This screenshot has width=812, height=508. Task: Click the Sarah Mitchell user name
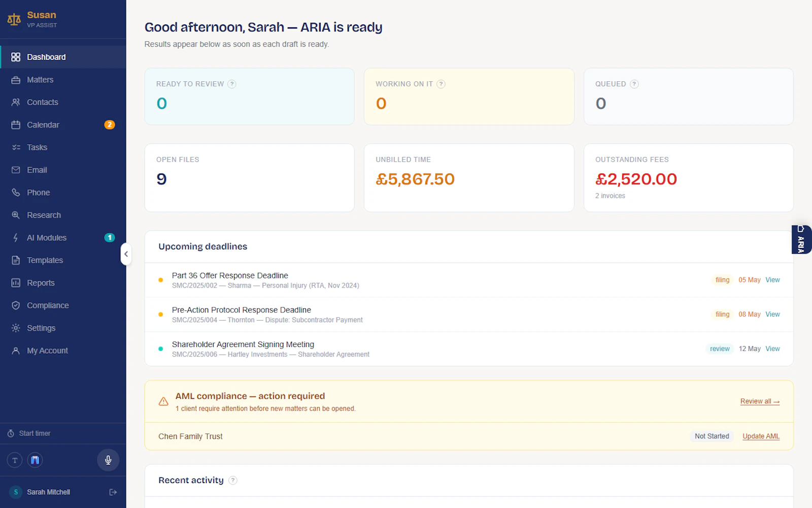pos(48,492)
